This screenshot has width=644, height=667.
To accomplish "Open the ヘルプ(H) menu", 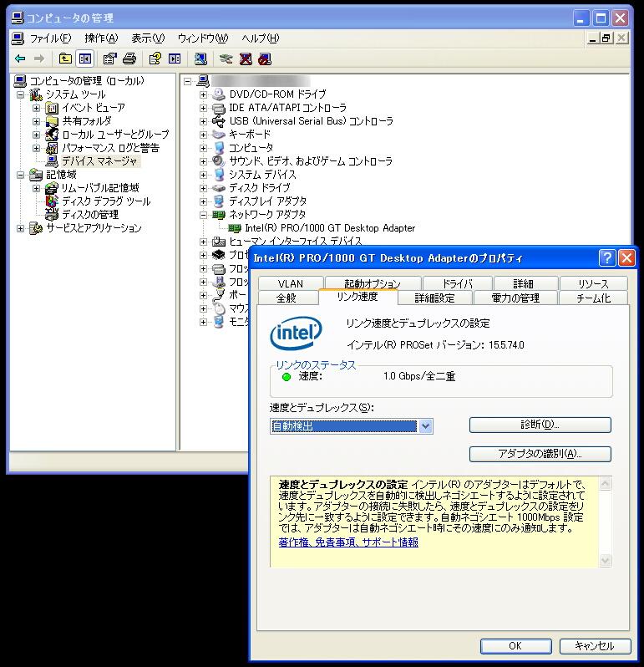I will click(x=260, y=38).
